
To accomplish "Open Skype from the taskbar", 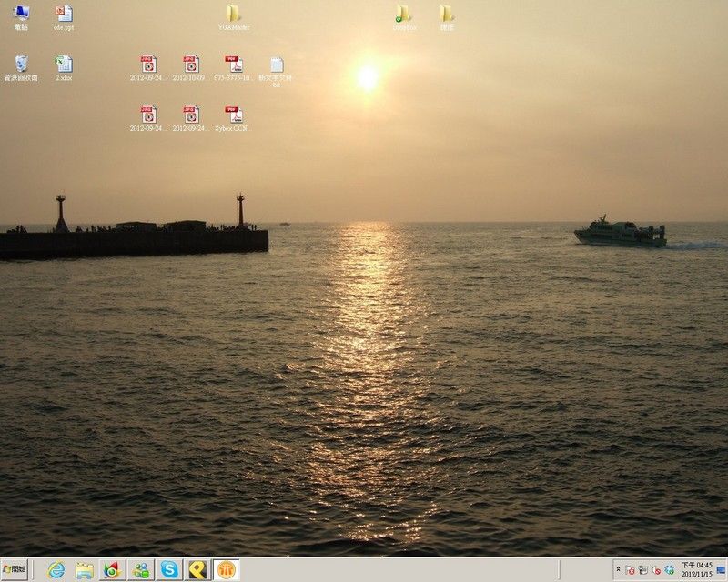I will (169, 570).
